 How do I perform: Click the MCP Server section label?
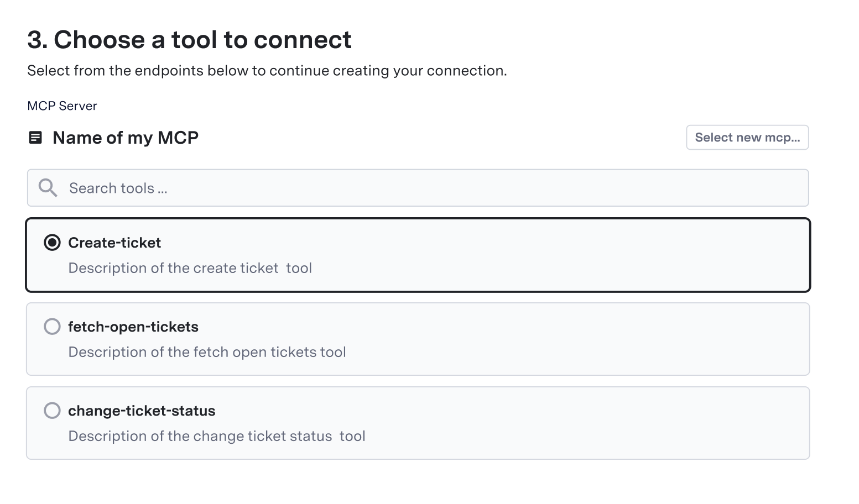pos(62,106)
